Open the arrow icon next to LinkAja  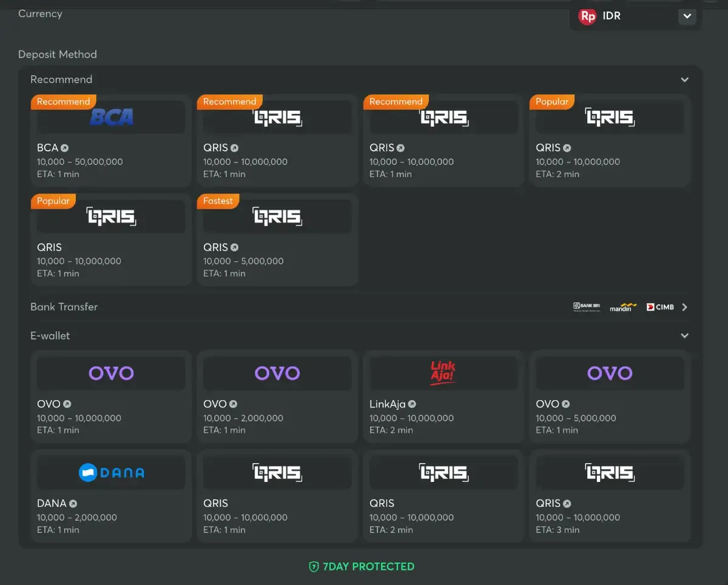[412, 404]
